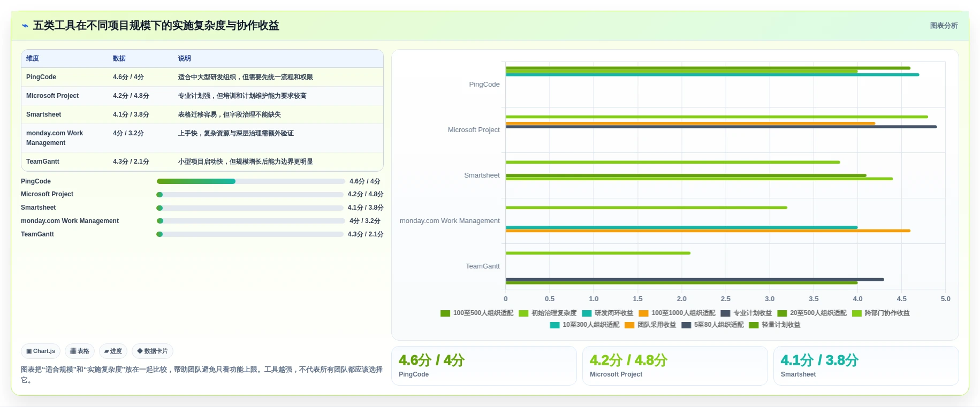Select the Chart.js tag chip
This screenshot has width=980, height=407.
point(41,351)
